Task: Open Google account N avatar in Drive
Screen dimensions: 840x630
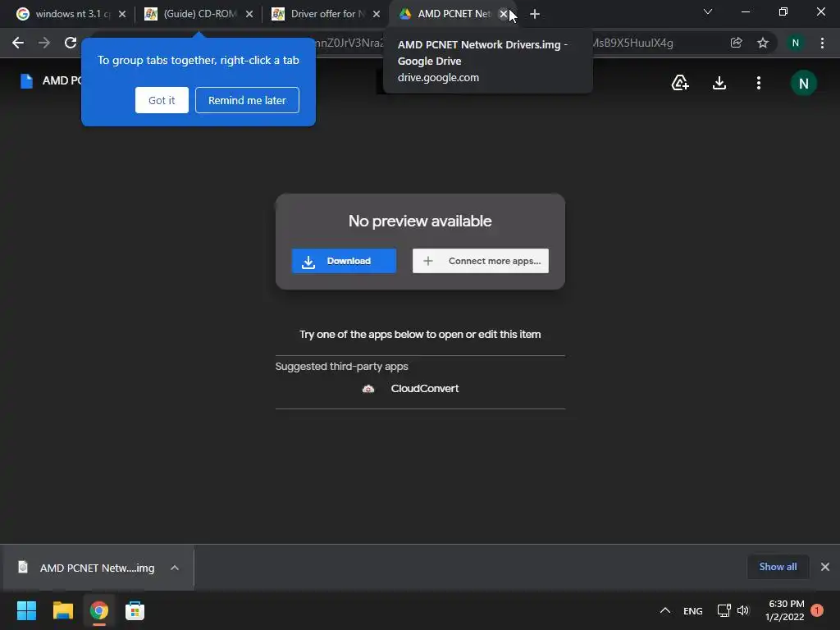Action: click(804, 83)
